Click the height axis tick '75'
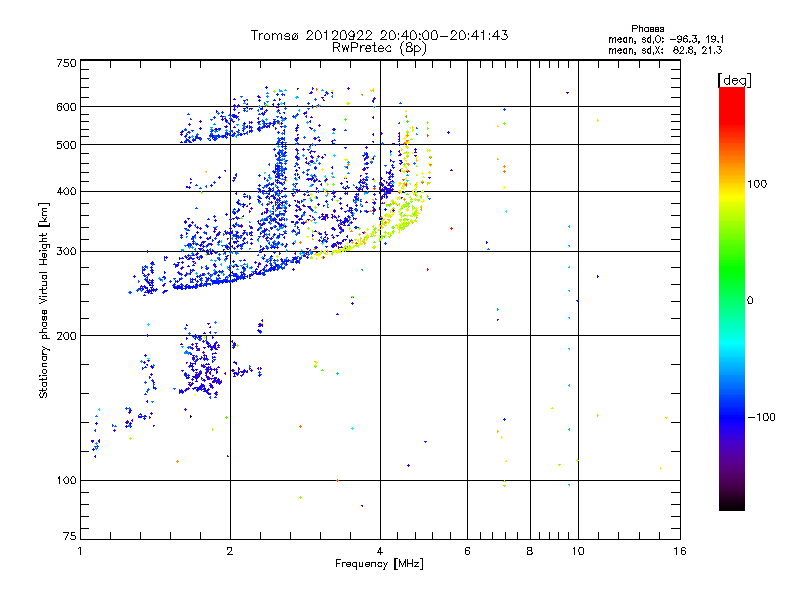The height and width of the screenshot is (600, 800). 70,536
